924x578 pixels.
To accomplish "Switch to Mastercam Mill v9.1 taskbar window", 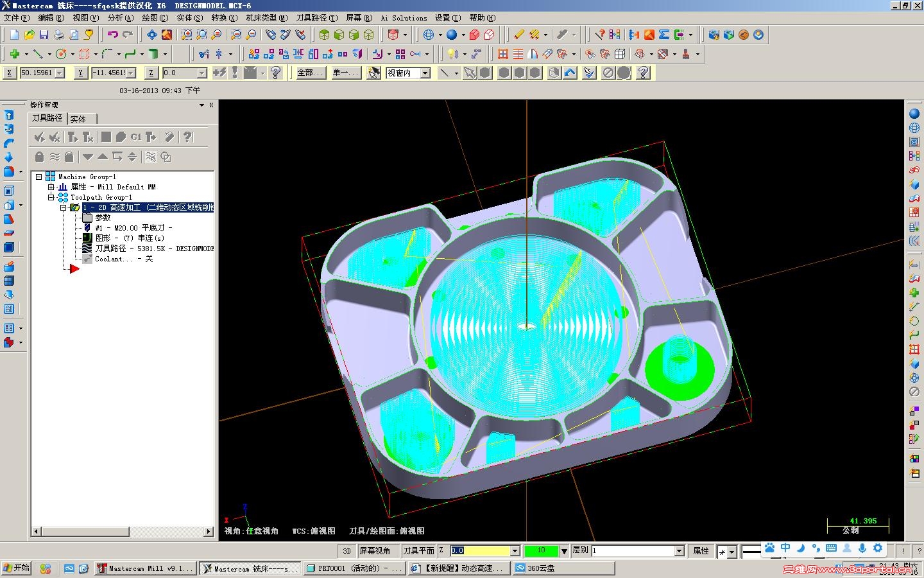I will pyautogui.click(x=144, y=568).
